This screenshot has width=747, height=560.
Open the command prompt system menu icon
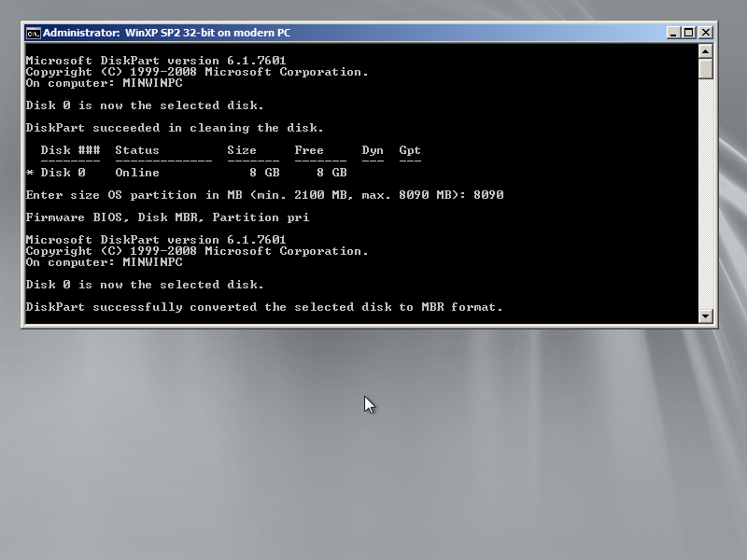(x=34, y=33)
